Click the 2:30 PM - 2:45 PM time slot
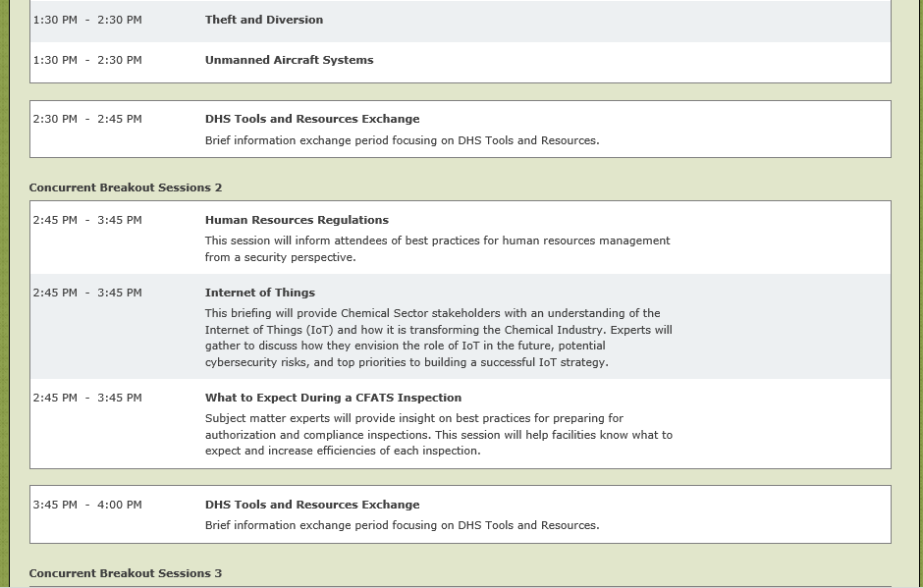The image size is (923, 588). pyautogui.click(x=87, y=119)
